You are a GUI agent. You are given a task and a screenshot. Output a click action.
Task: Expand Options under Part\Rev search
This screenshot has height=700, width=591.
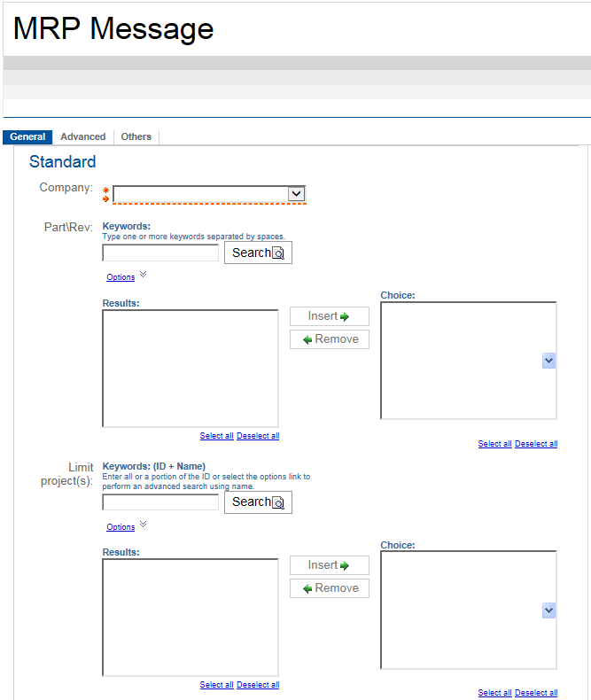121,277
